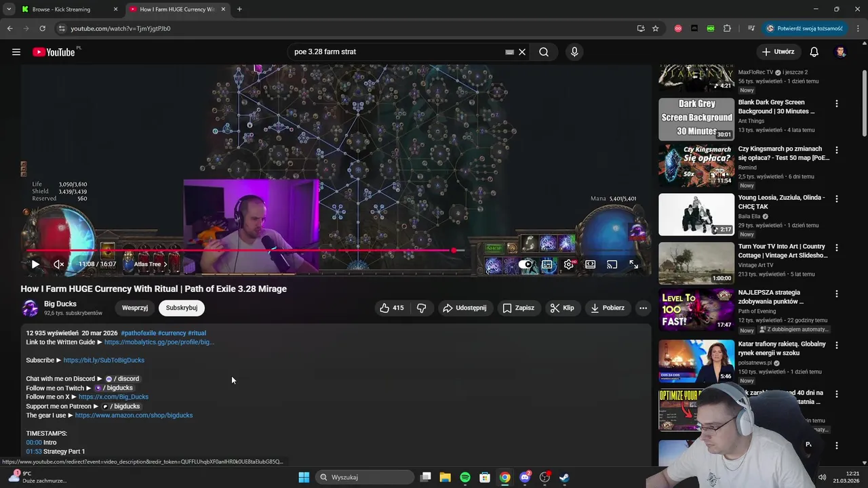Open options for Turn Your TV Into Art
Viewport: 868px width, 488px height.
pyautogui.click(x=837, y=247)
